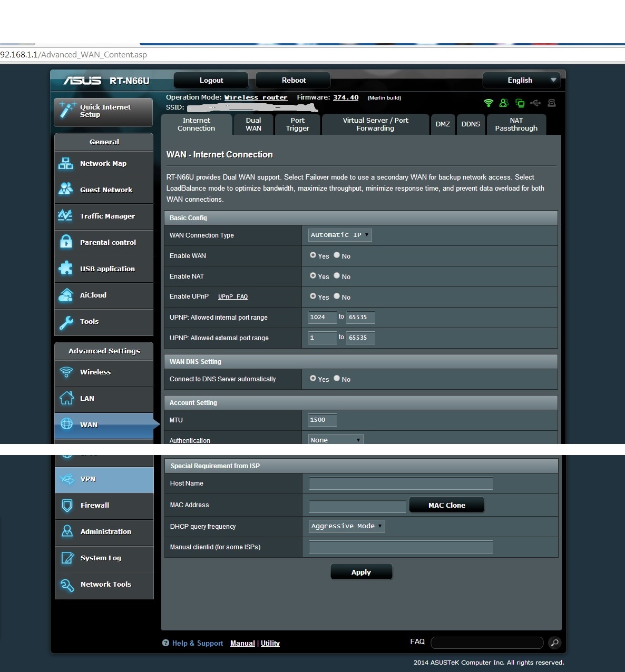This screenshot has width=625, height=672.
Task: Select Yes for Enable WAN
Action: click(313, 255)
